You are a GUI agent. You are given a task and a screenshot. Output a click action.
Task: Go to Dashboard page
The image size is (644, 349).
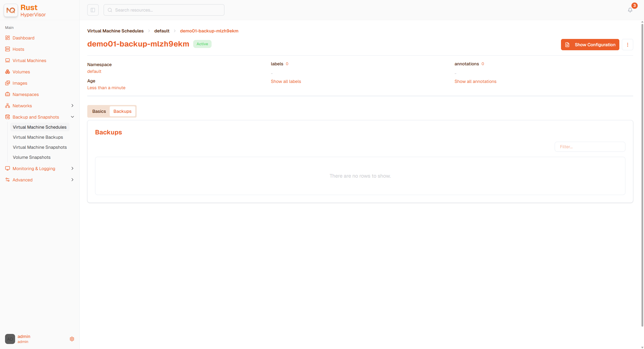[23, 38]
